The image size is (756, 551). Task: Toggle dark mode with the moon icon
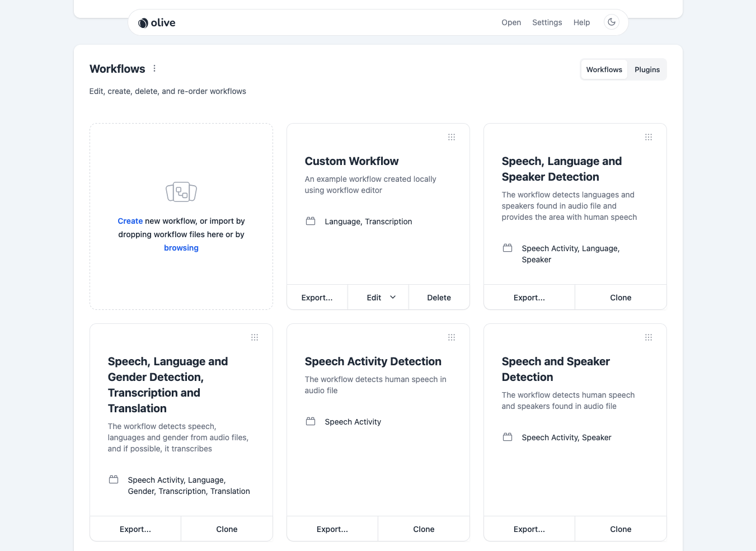coord(611,21)
